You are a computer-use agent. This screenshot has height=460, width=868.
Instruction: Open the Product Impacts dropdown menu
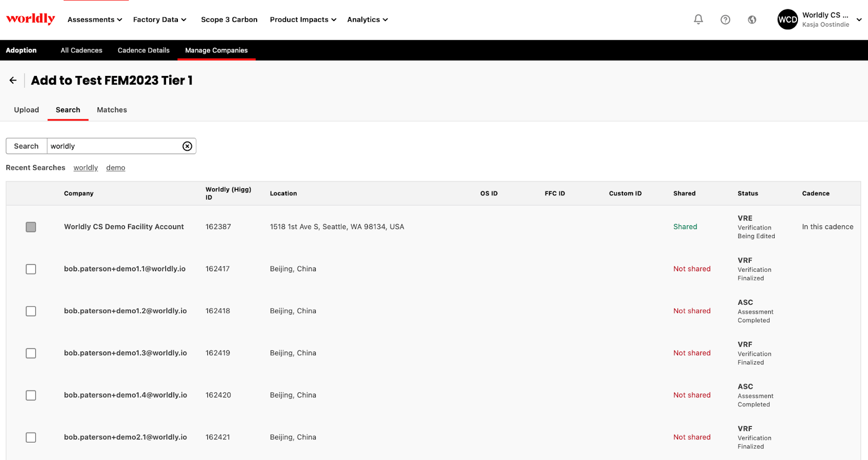303,20
